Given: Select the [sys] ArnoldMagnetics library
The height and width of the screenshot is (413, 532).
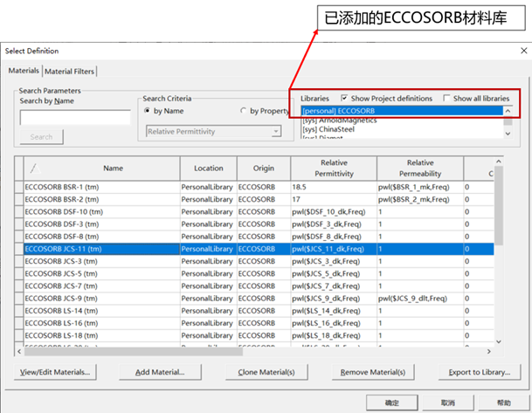Looking at the screenshot, I should [402, 120].
